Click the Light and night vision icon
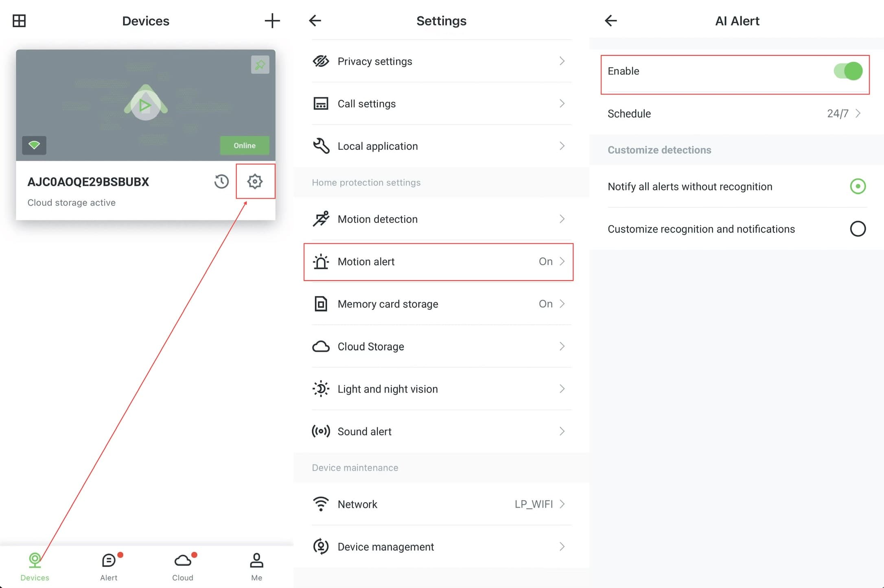 (x=321, y=389)
